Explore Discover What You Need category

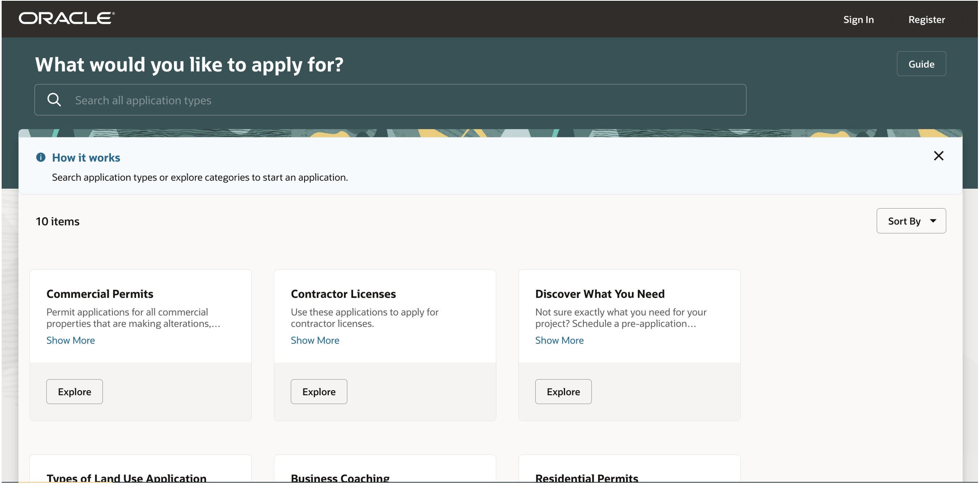[563, 391]
